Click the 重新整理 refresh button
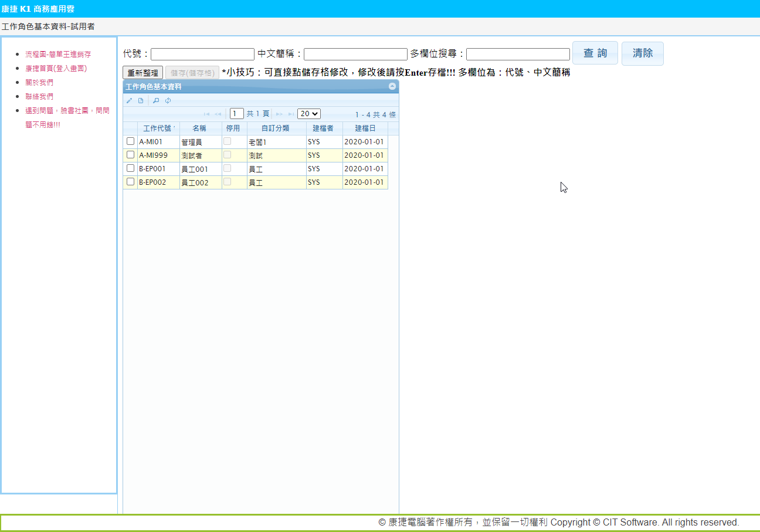The image size is (760, 532). click(143, 73)
